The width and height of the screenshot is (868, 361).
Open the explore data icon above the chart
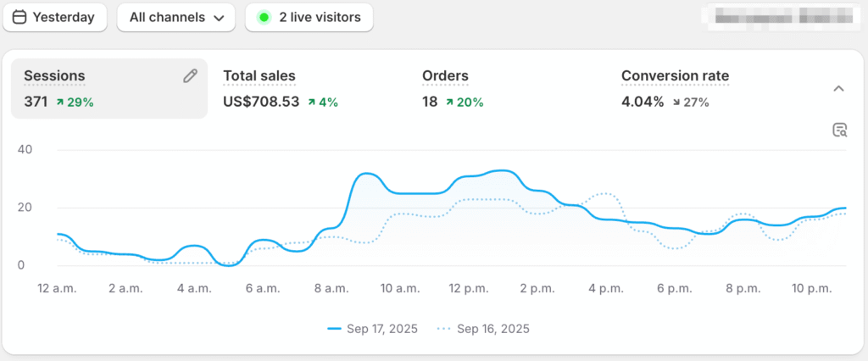pyautogui.click(x=839, y=130)
